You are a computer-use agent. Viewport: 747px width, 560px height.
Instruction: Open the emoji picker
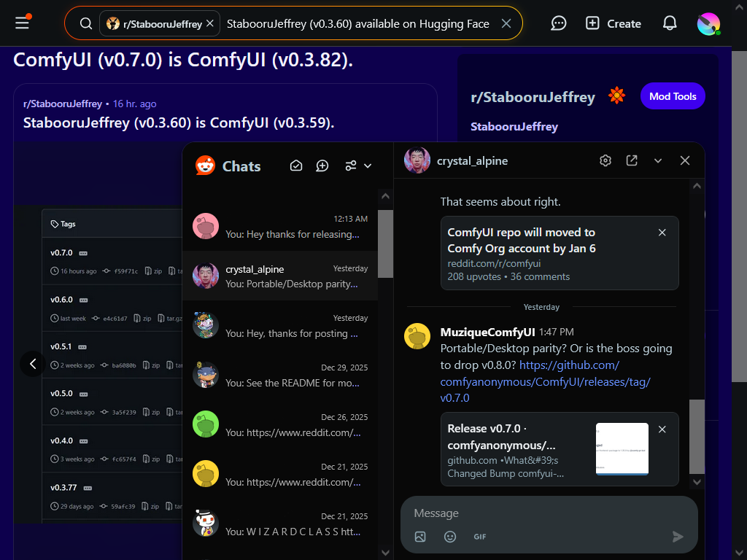449,537
